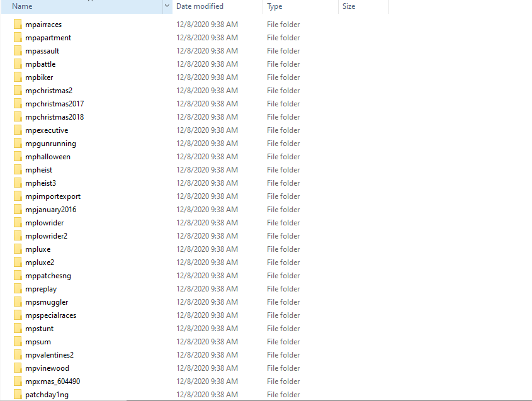532x401 pixels.
Task: Click the File folder type of mpvinewood
Action: click(283, 368)
